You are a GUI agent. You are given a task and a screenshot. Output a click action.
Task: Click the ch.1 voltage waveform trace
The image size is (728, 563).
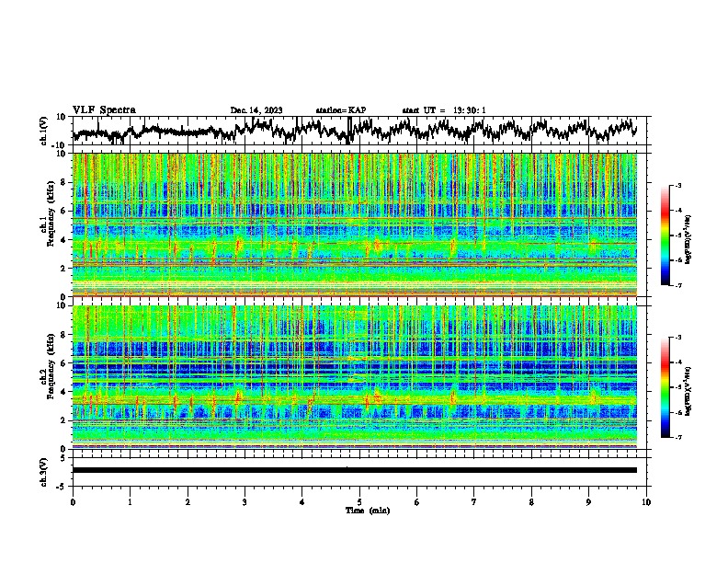tap(355, 131)
